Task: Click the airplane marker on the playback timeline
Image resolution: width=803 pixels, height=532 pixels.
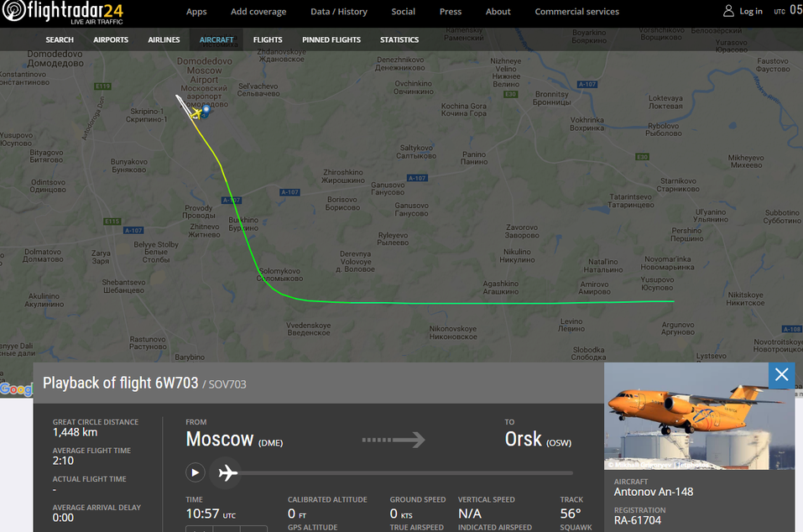Action: click(x=228, y=472)
